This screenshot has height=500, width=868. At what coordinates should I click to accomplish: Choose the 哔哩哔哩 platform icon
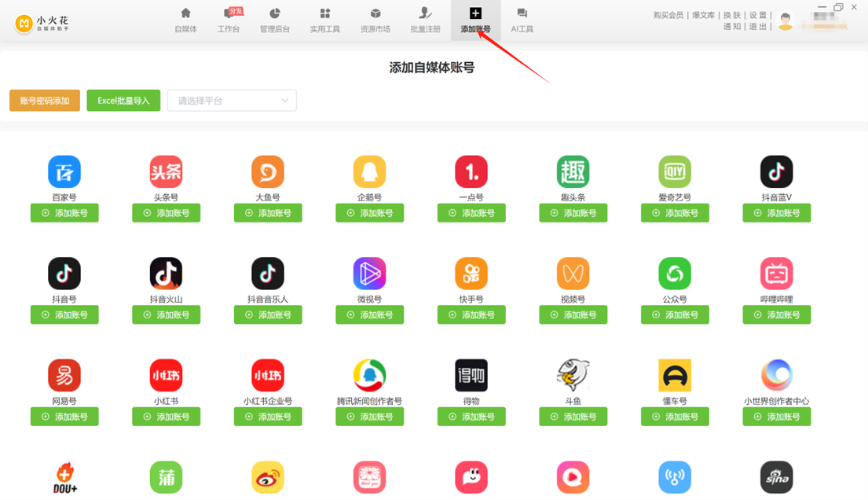(776, 274)
